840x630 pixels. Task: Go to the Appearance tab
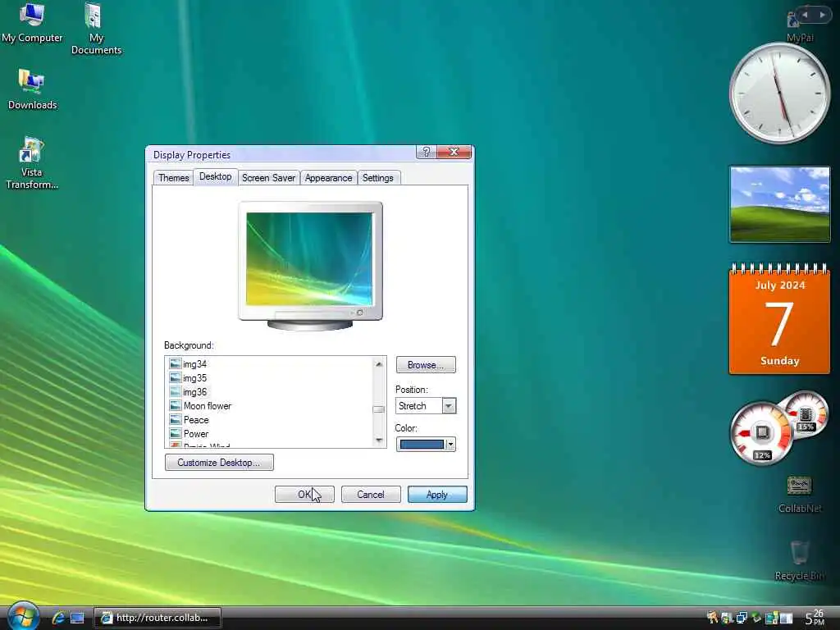328,178
